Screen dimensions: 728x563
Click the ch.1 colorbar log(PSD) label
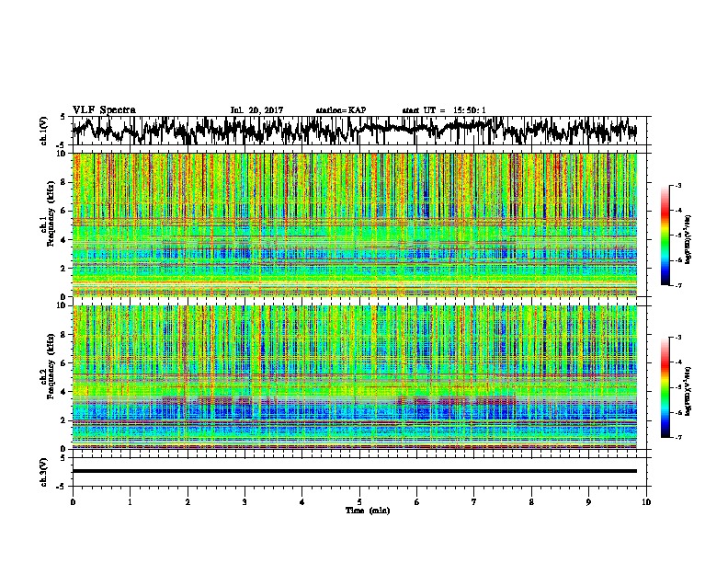[x=688, y=239]
